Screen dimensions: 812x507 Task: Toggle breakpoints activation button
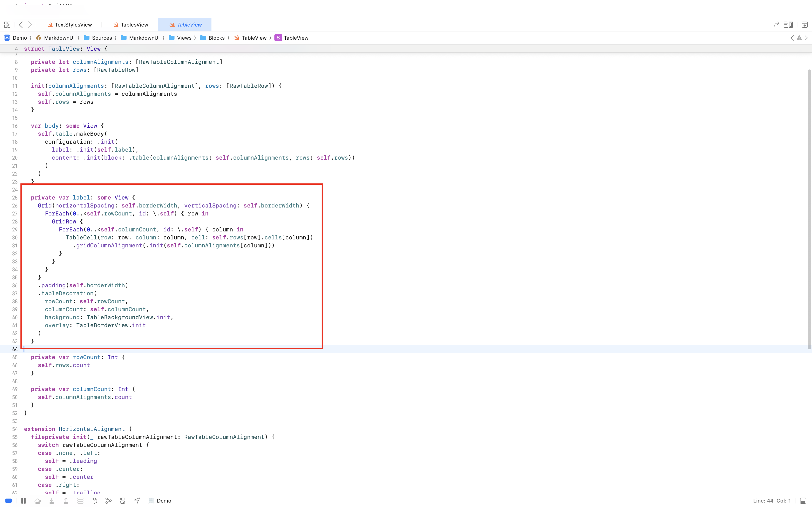pyautogui.click(x=9, y=501)
